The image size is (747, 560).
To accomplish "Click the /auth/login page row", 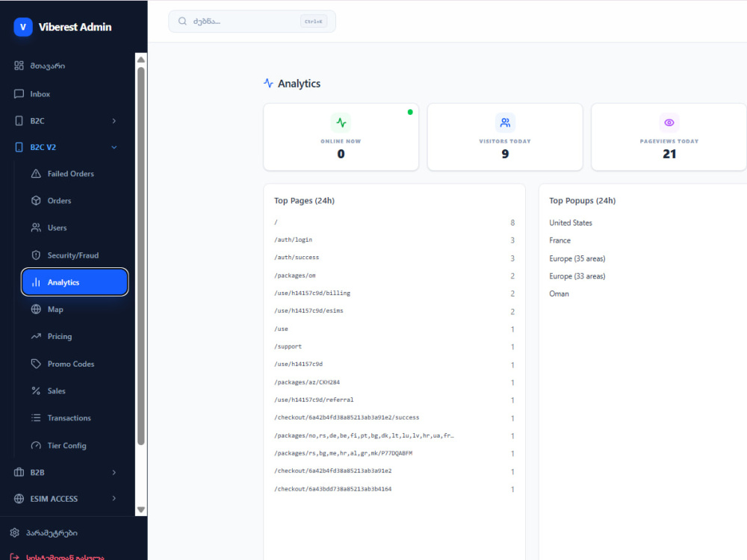I will [x=394, y=240].
